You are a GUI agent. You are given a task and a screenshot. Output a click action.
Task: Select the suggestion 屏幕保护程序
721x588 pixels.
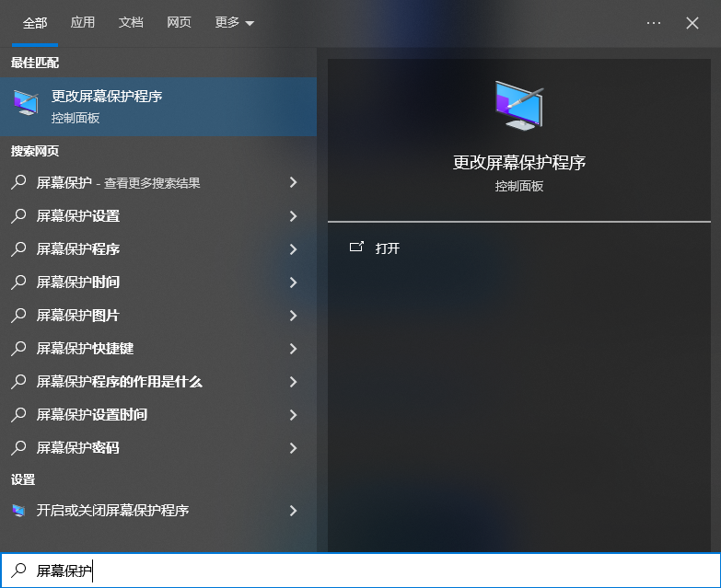tap(158, 249)
